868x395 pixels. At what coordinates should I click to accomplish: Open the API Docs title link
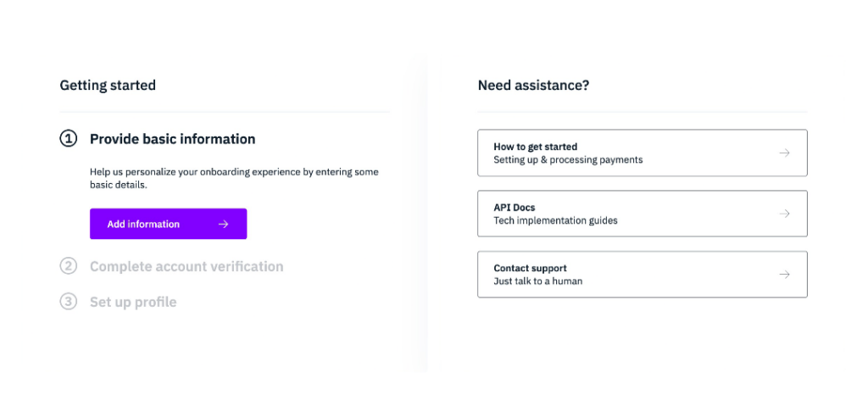[515, 208]
